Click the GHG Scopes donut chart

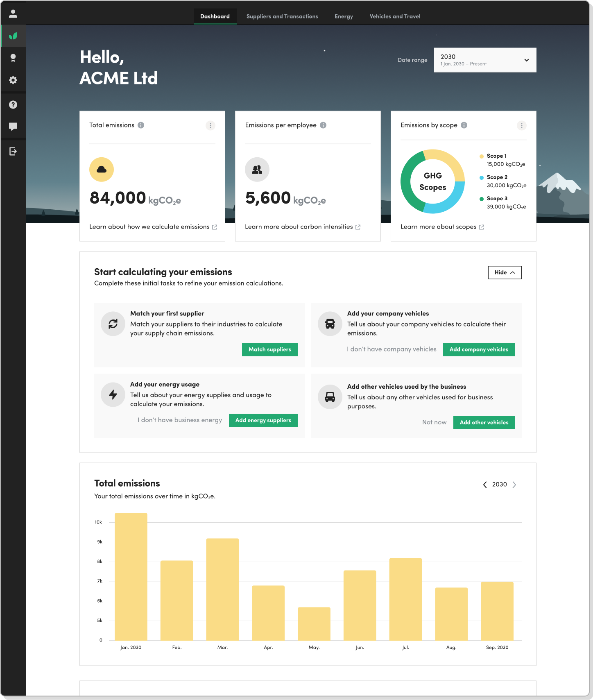pos(433,181)
